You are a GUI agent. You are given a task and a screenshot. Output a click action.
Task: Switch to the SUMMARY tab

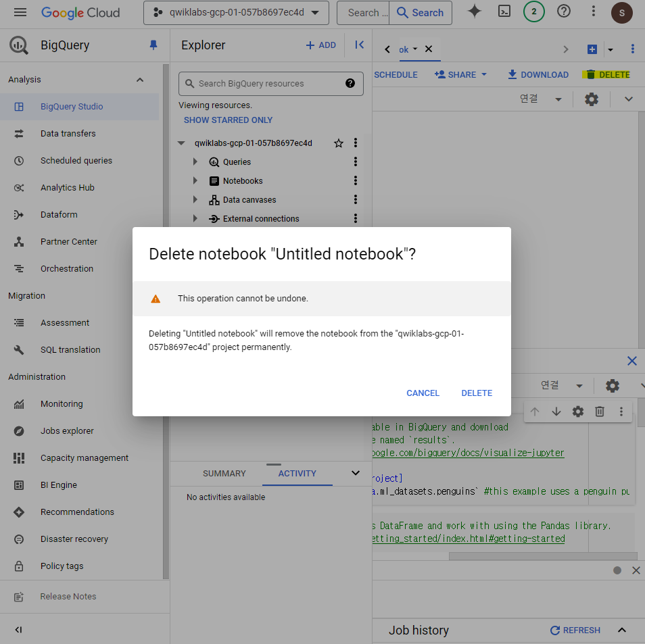pyautogui.click(x=224, y=473)
